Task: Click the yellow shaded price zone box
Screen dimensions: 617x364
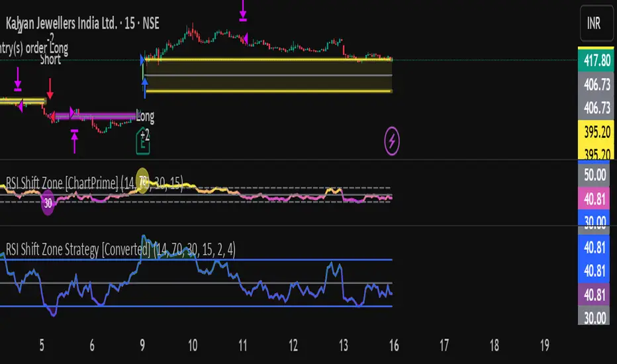Action: 268,75
